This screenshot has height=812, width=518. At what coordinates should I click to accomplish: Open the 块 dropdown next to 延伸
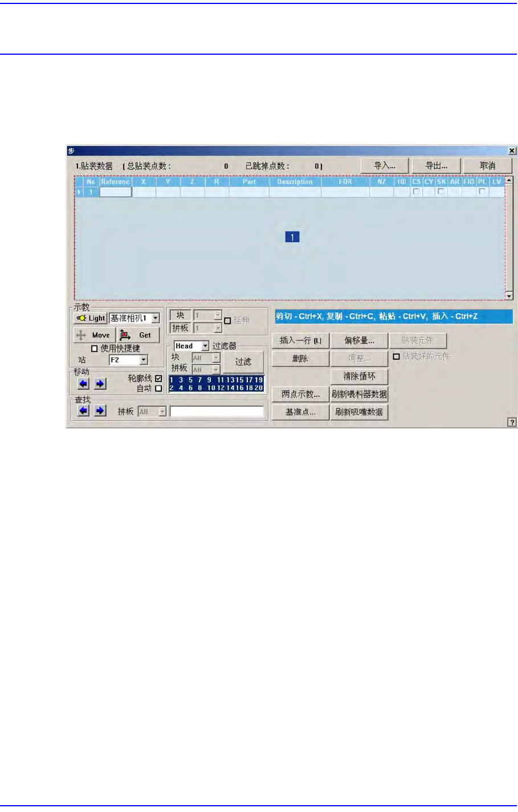218,315
